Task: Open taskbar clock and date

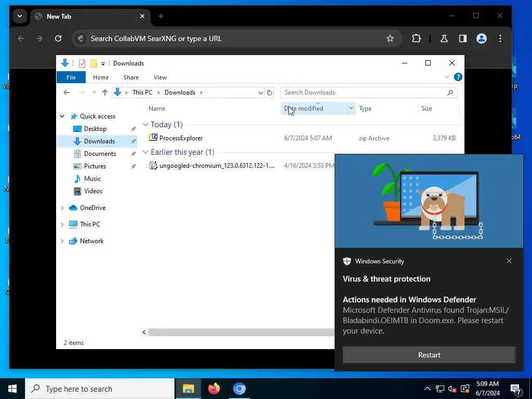Action: pyautogui.click(x=487, y=389)
